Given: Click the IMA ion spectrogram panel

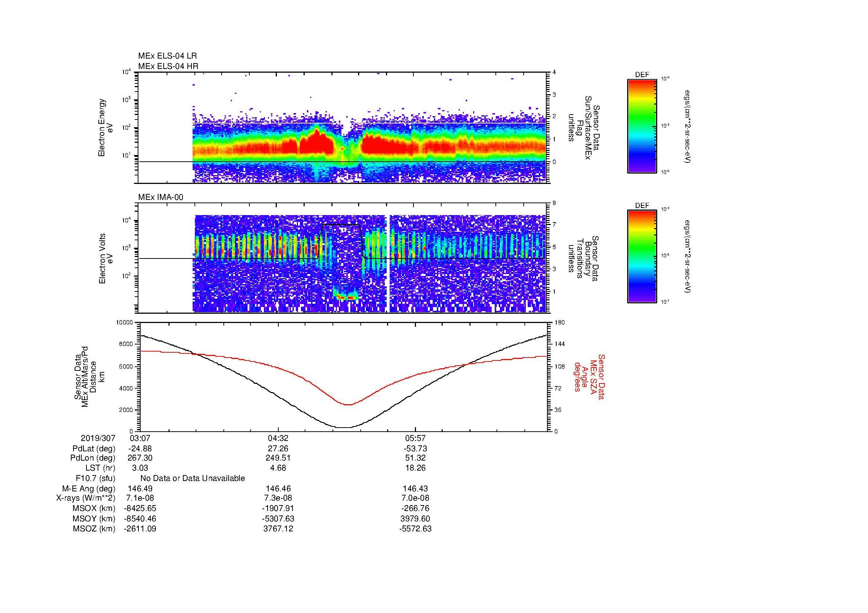Looking at the screenshot, I should click(343, 258).
